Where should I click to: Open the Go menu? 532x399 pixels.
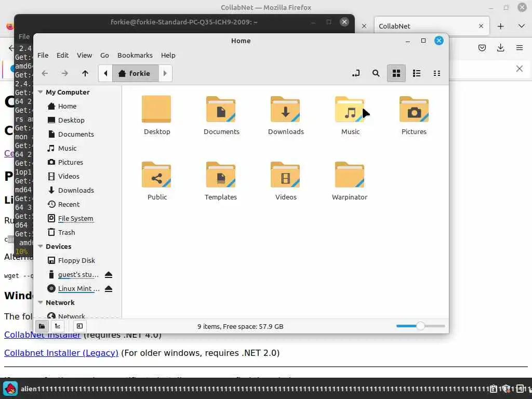point(104,55)
